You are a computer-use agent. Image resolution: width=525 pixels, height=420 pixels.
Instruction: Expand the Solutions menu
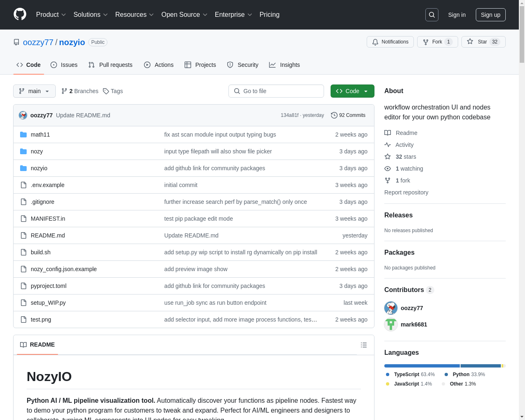(90, 15)
